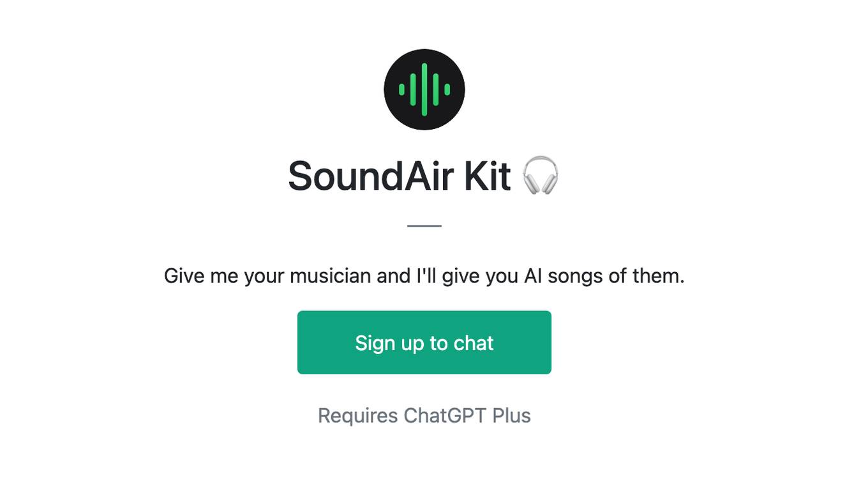Click the word chat on the green button
This screenshot has height=488, width=868.
pos(474,343)
